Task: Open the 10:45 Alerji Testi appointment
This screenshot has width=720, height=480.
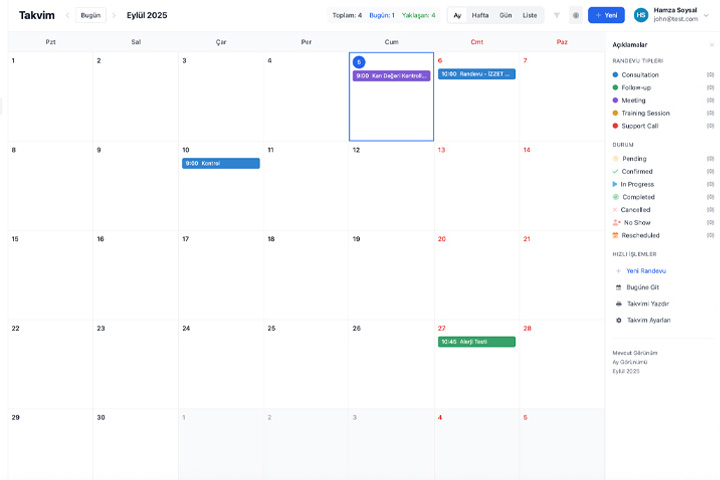Action: (x=476, y=342)
